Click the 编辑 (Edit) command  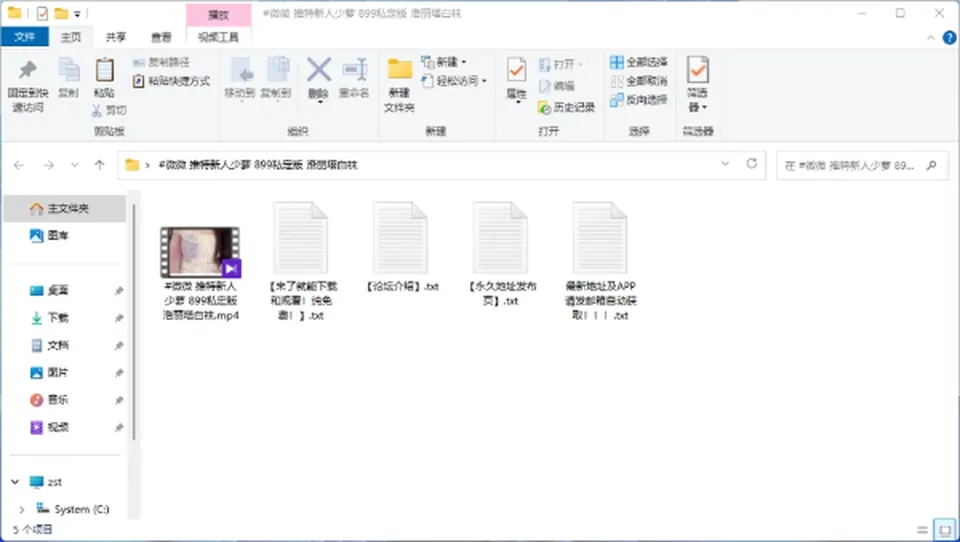tap(557, 86)
